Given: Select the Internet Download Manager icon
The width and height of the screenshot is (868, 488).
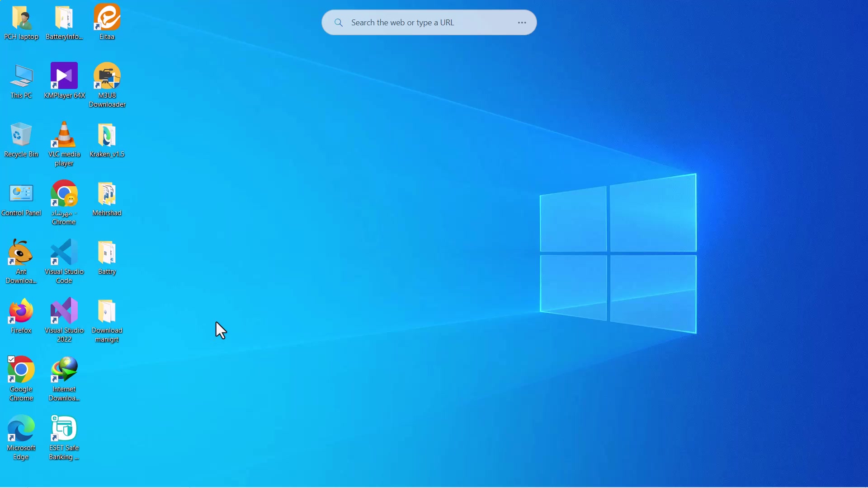Looking at the screenshot, I should (64, 370).
